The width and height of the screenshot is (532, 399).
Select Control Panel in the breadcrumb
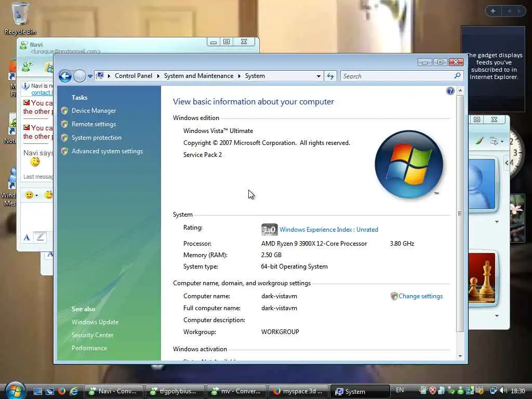pyautogui.click(x=134, y=76)
